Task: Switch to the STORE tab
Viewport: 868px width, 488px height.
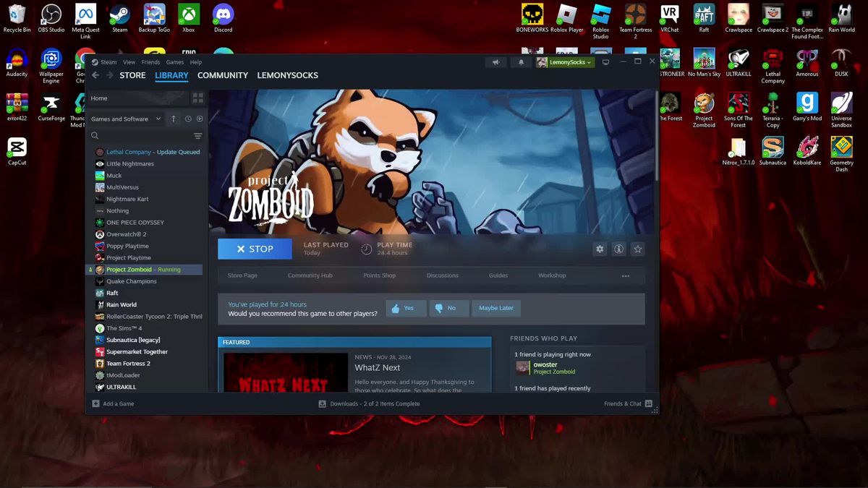Action: (x=132, y=75)
